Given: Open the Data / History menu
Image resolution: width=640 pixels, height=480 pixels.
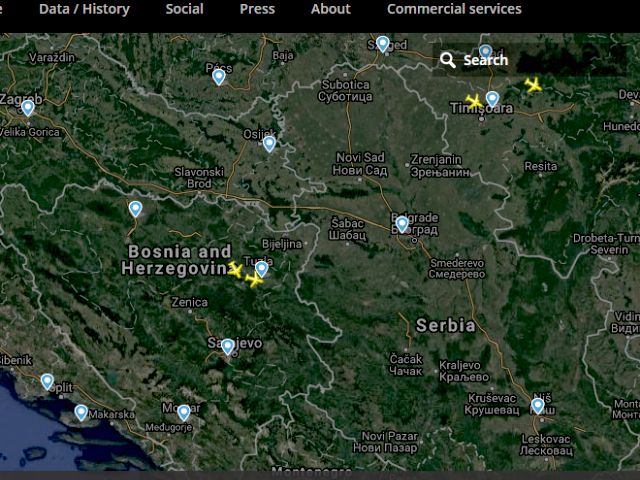Looking at the screenshot, I should tap(84, 9).
